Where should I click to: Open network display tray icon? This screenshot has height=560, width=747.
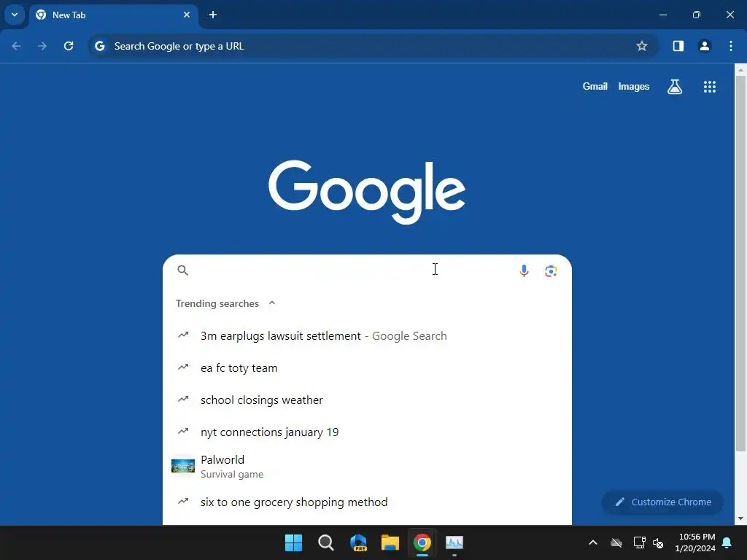pos(639,542)
